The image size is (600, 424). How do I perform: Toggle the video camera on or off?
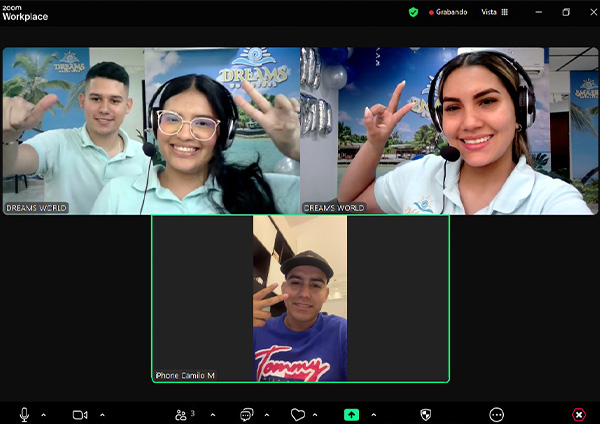79,414
